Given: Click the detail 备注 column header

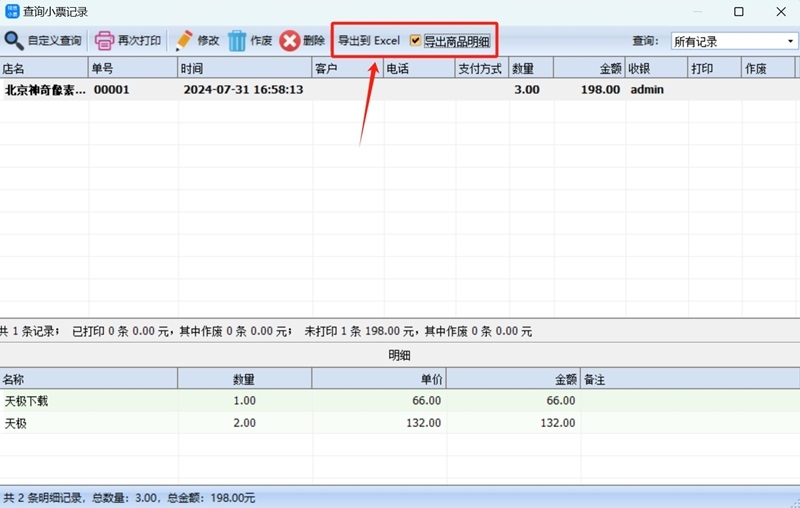Looking at the screenshot, I should point(690,379).
